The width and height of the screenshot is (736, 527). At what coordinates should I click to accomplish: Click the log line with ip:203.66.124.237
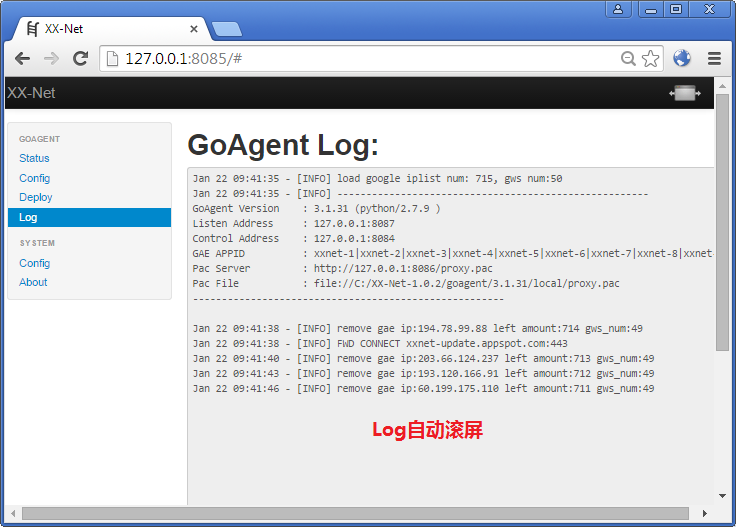(x=423, y=359)
